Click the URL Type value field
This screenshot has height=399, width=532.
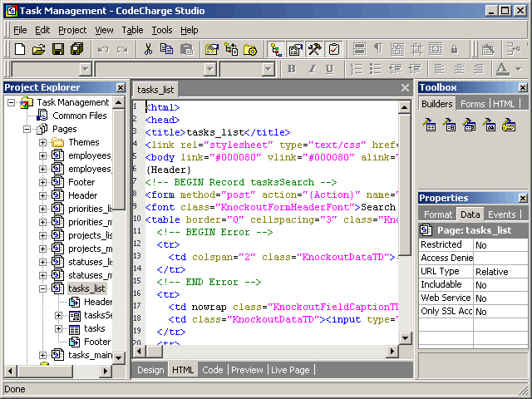pos(500,272)
